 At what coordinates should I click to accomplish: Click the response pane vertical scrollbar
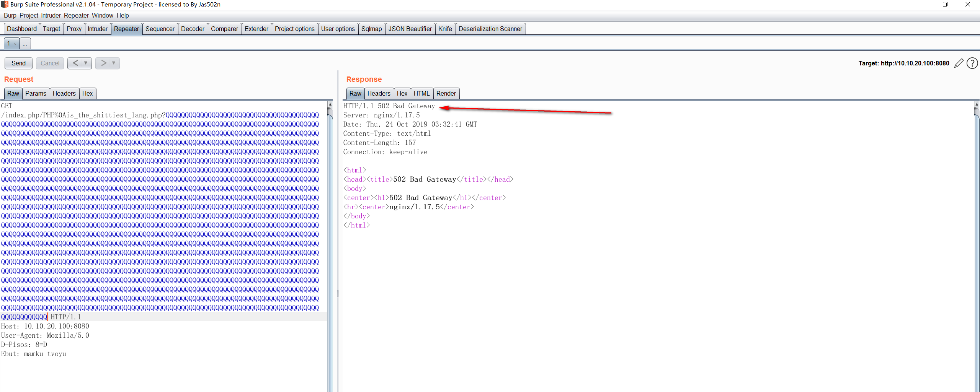click(977, 246)
